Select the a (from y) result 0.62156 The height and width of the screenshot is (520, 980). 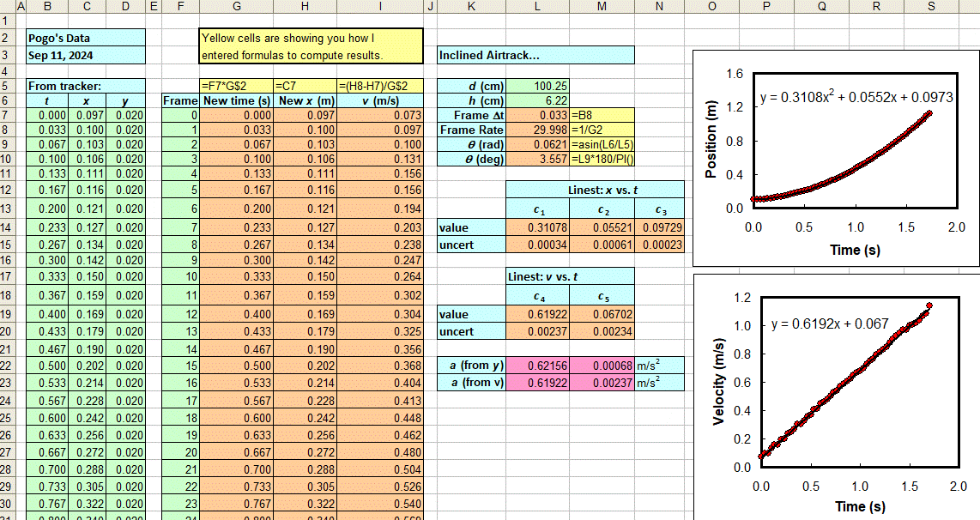tap(537, 366)
